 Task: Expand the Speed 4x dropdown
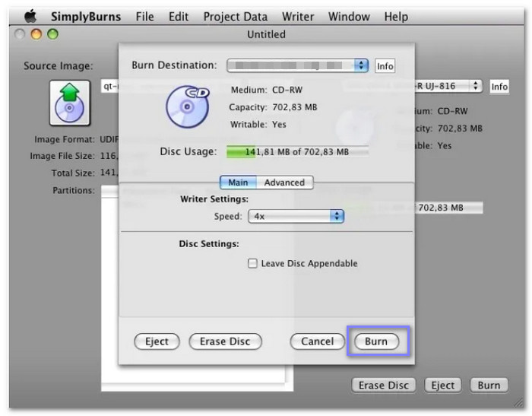click(x=296, y=216)
